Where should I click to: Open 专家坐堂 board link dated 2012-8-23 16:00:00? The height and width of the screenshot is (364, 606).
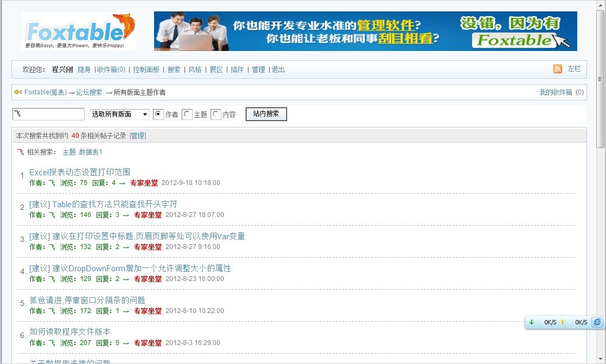coord(148,279)
